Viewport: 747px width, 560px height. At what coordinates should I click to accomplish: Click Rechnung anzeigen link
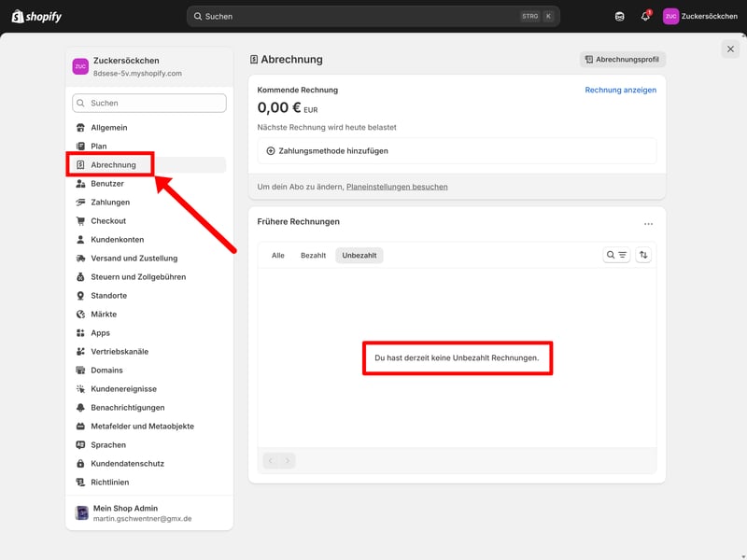(620, 91)
